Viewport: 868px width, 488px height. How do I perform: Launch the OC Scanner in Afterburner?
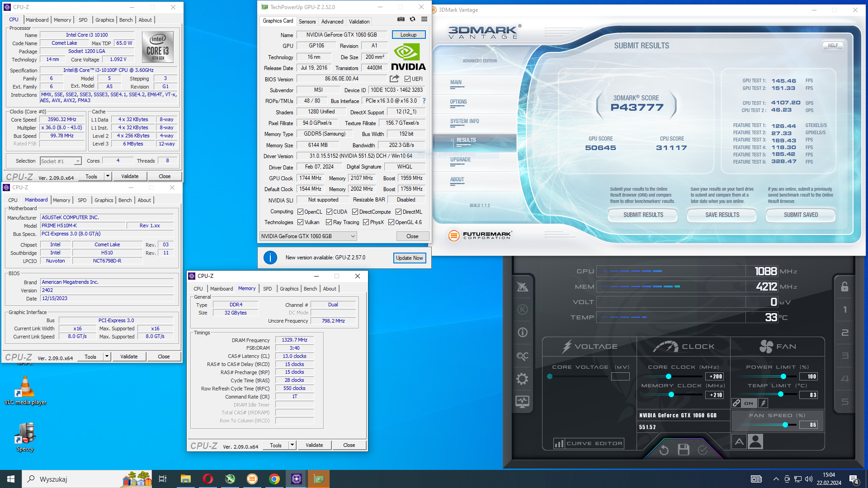pyautogui.click(x=523, y=356)
